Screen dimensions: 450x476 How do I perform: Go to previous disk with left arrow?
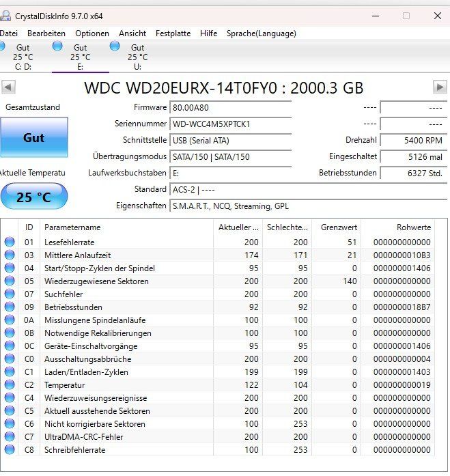8,87
